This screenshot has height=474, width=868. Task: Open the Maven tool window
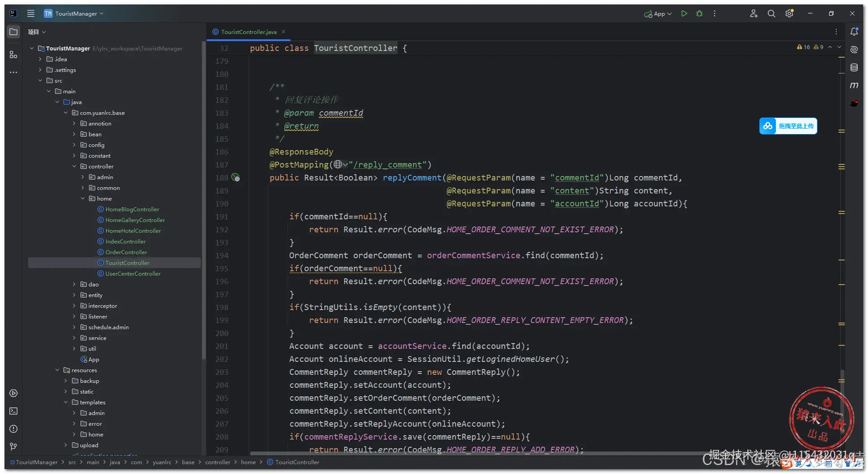[854, 85]
